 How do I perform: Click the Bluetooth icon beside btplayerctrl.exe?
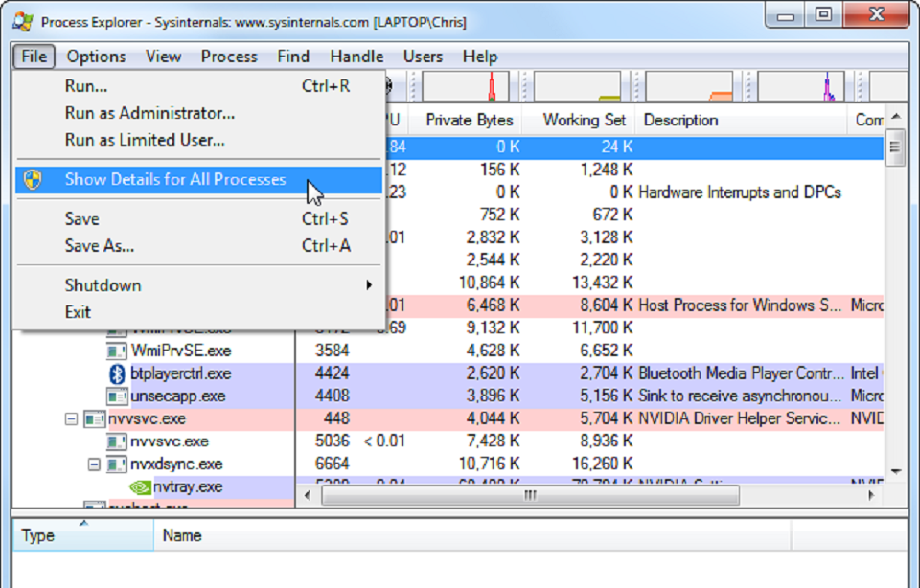(x=117, y=373)
